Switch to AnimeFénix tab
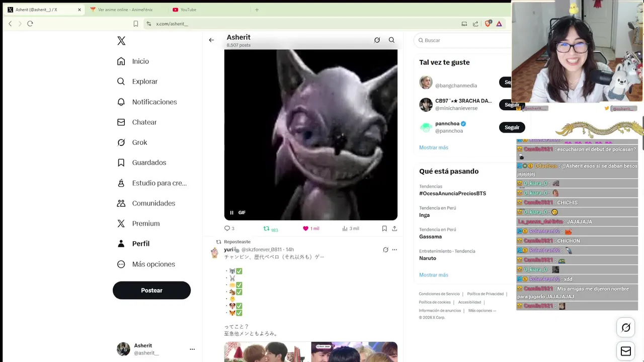Screen dimensions: 644x362 pos(125,10)
